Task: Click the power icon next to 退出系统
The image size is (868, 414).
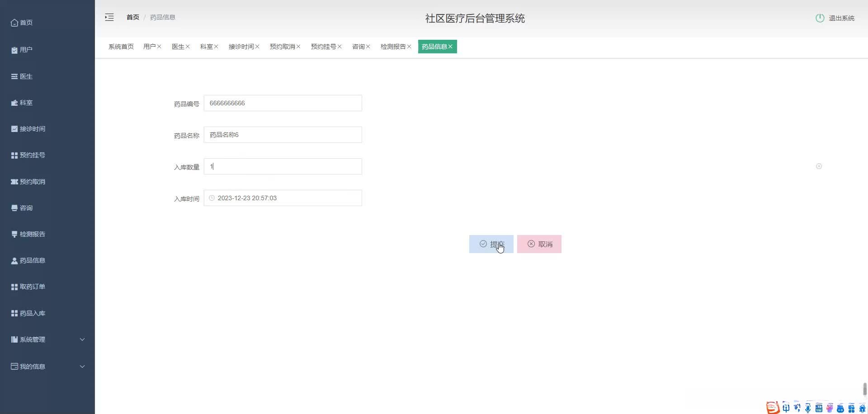Action: pyautogui.click(x=820, y=18)
